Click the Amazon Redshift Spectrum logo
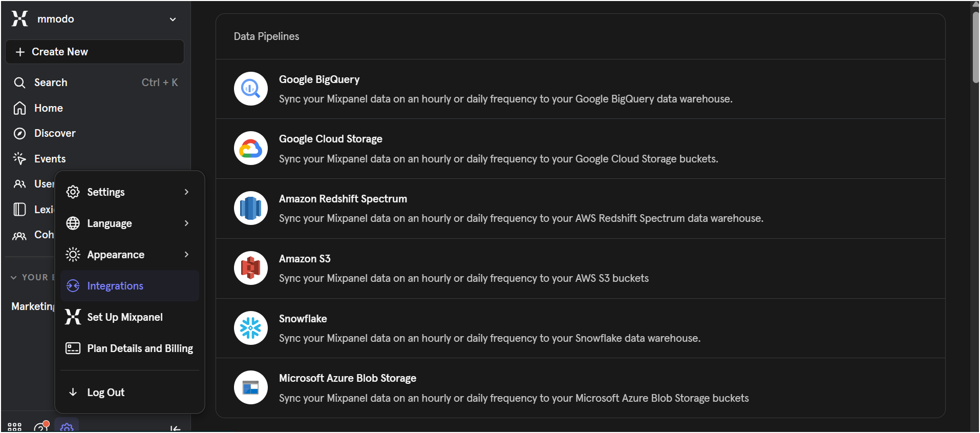 tap(251, 208)
